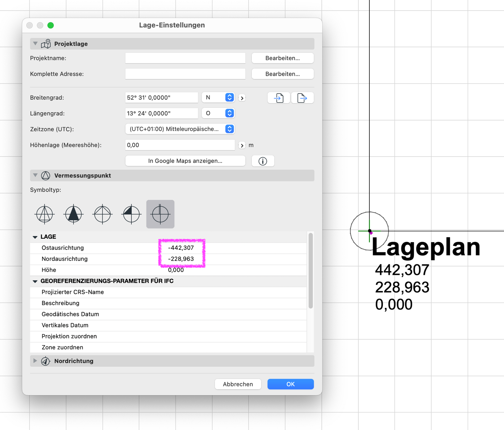The width and height of the screenshot is (504, 430).
Task: Click the Lageplan label on the drawing
Action: click(x=426, y=247)
